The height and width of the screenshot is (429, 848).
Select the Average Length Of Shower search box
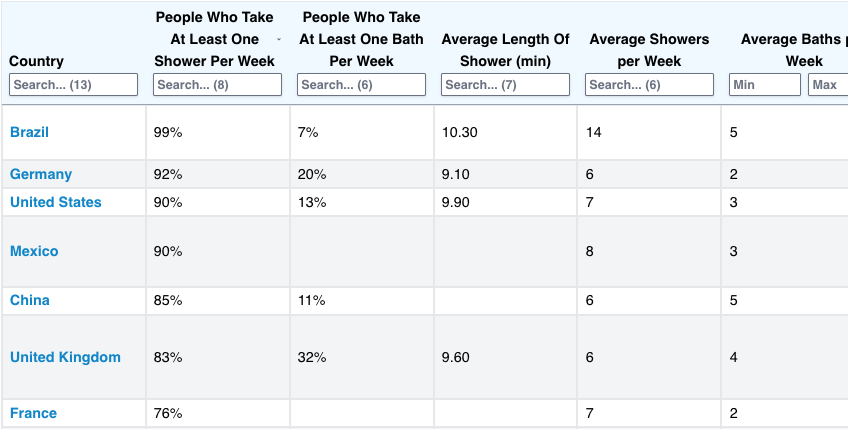[x=505, y=85]
